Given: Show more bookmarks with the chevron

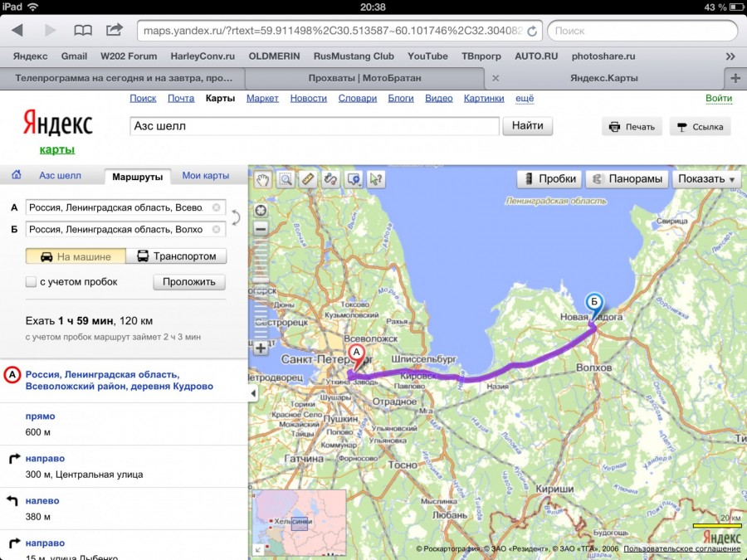Looking at the screenshot, I should click(730, 56).
